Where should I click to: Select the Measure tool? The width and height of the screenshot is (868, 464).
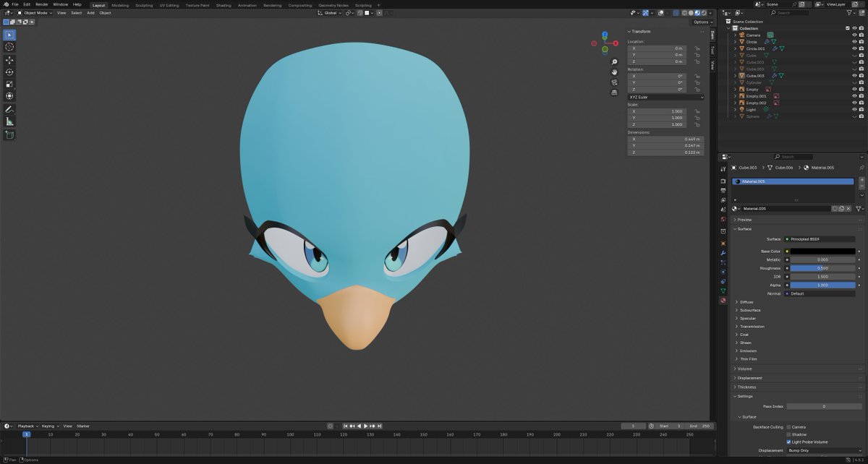point(9,121)
